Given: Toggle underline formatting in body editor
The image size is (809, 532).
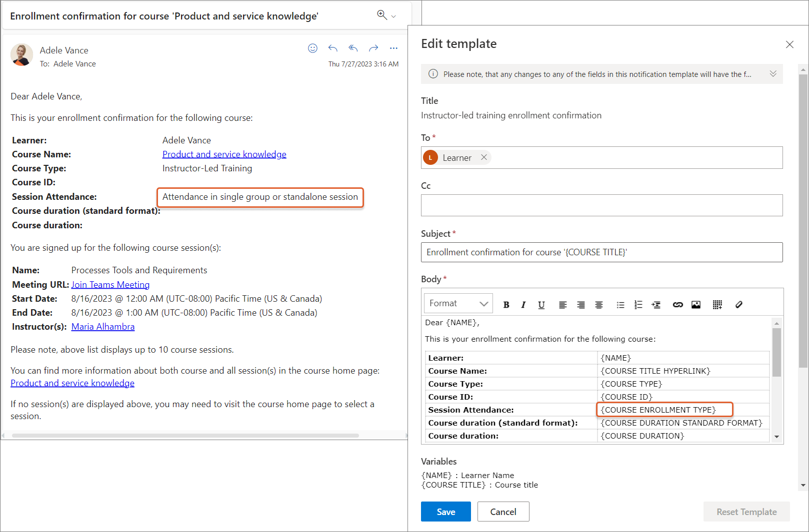Looking at the screenshot, I should (x=541, y=305).
